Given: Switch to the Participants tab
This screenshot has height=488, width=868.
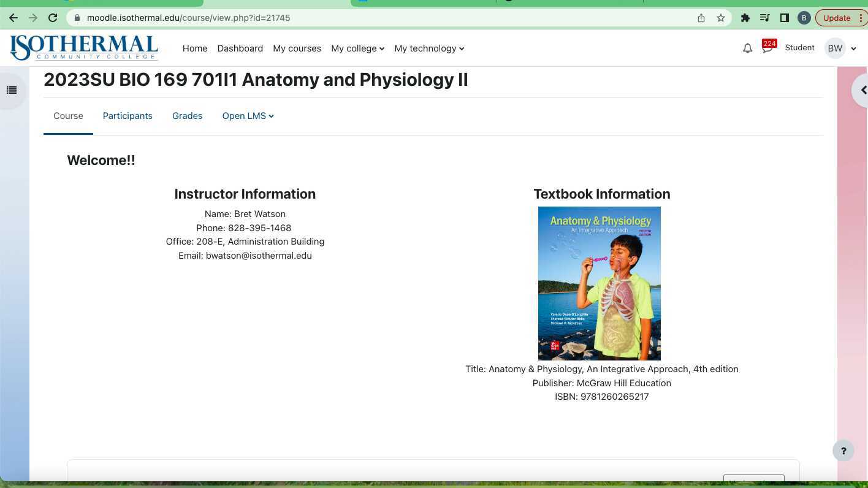Looking at the screenshot, I should 128,116.
